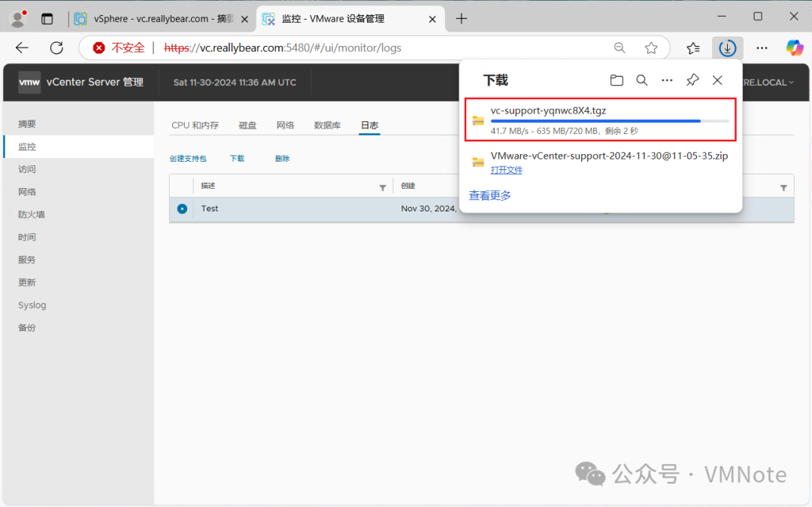This screenshot has width=812, height=507.
Task: Open 服务 in the sidebar
Action: point(27,260)
